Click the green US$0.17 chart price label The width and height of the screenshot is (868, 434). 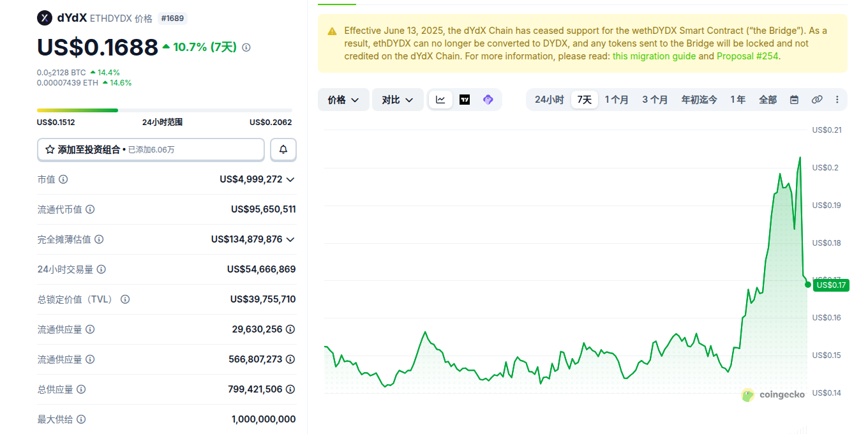tap(831, 285)
